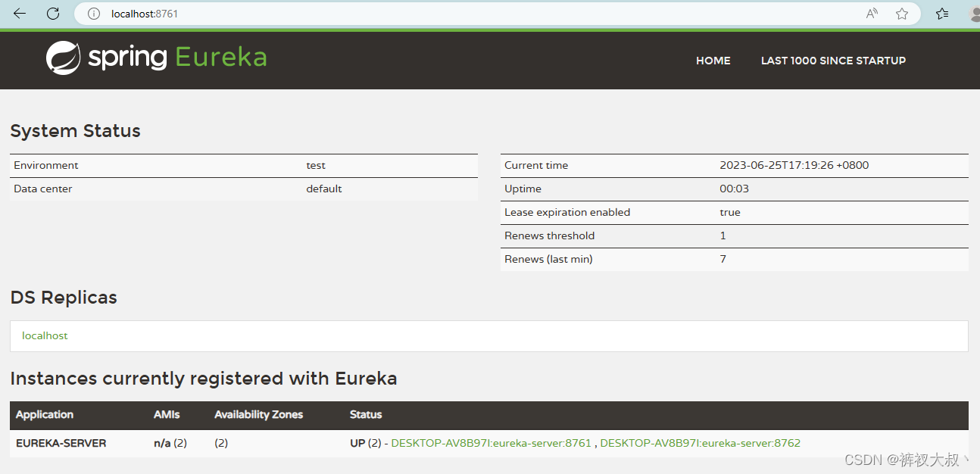Image resolution: width=980 pixels, height=474 pixels.
Task: Select the renews last minute value 7
Action: click(x=723, y=259)
